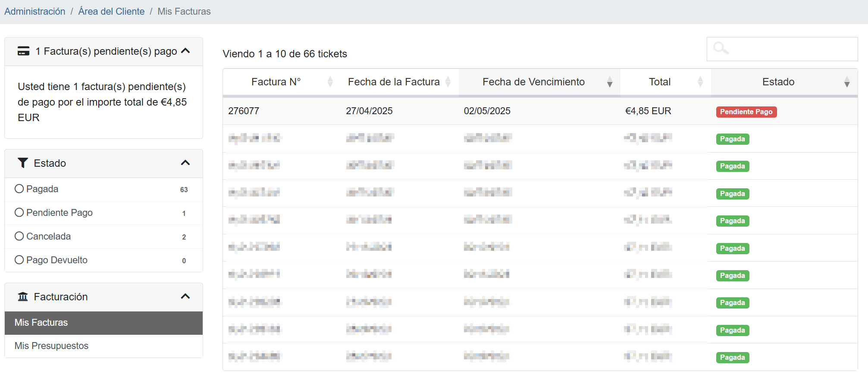Image resolution: width=868 pixels, height=374 pixels.
Task: Click the magnifying glass search icon
Action: [721, 48]
